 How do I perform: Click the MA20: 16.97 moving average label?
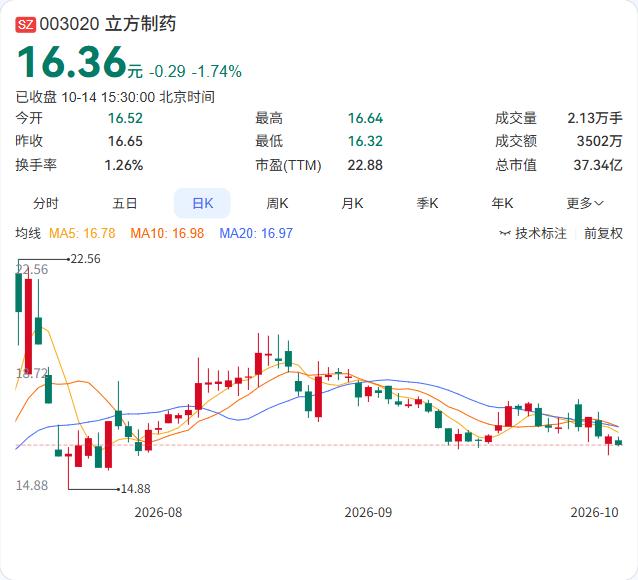pyautogui.click(x=256, y=233)
